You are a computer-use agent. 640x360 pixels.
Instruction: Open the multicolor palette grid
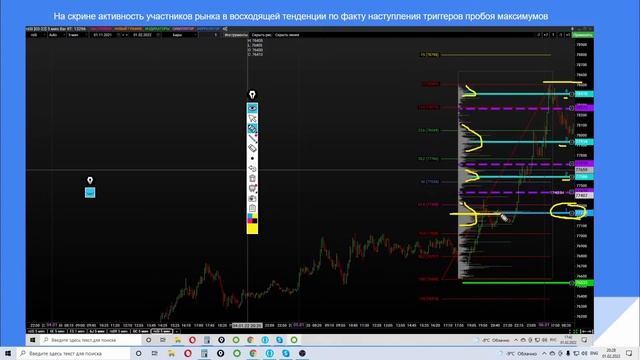click(252, 218)
